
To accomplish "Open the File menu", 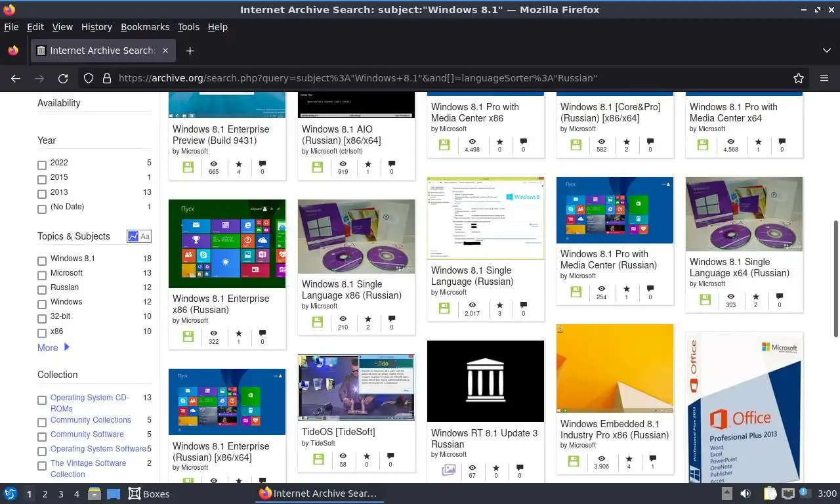I will click(x=11, y=27).
